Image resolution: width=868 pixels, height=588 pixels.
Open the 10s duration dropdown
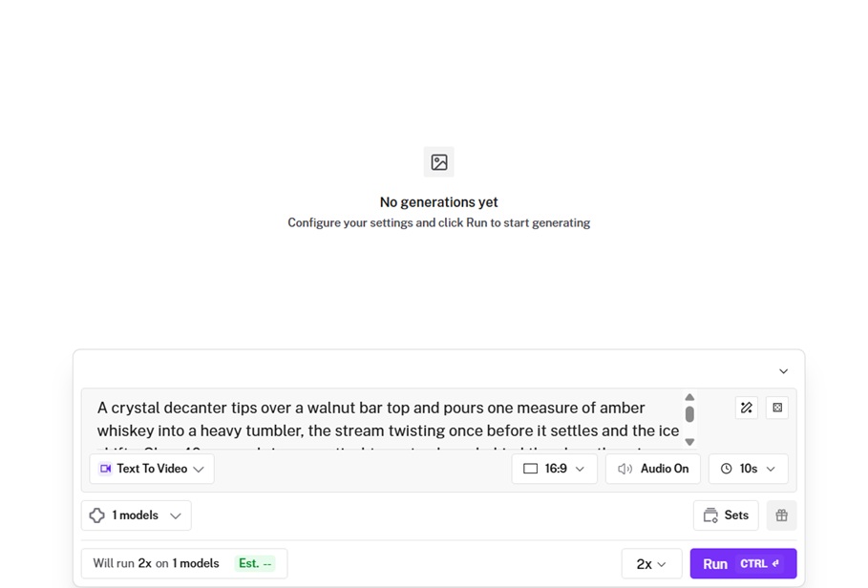coord(749,469)
